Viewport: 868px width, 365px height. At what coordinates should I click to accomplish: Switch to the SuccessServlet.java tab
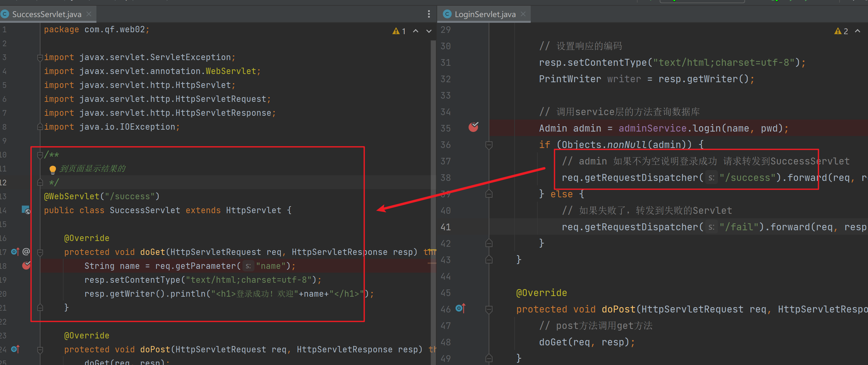tap(46, 14)
